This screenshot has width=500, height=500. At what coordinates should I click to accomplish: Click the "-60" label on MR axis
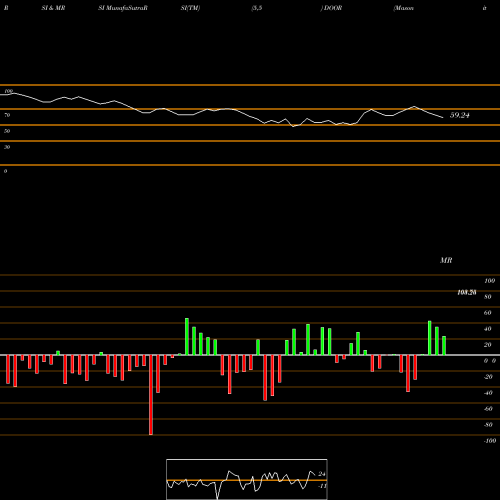click(x=488, y=409)
